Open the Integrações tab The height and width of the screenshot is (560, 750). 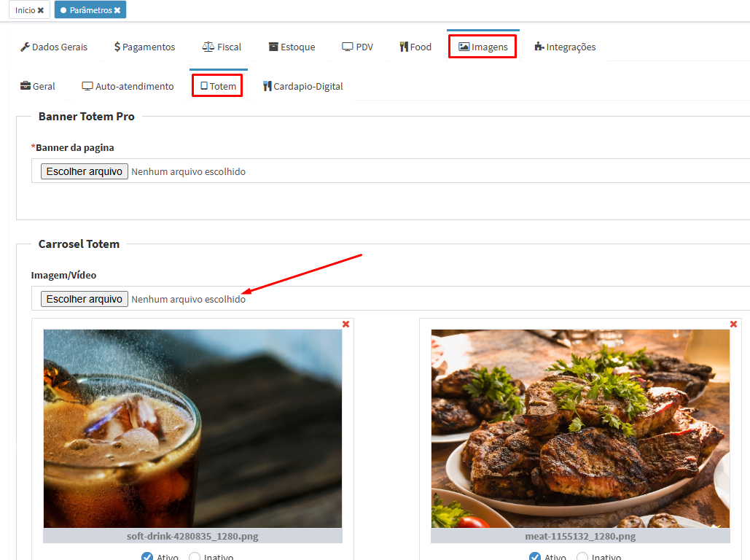click(565, 47)
